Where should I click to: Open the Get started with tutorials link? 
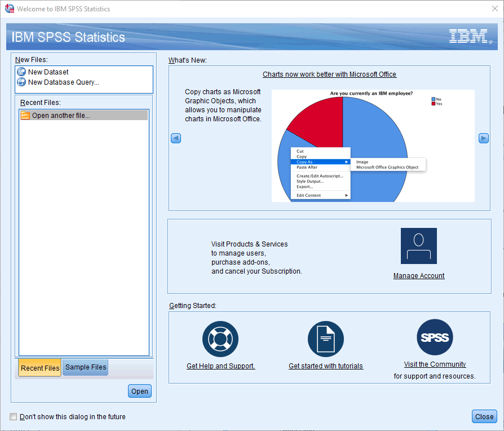[326, 366]
